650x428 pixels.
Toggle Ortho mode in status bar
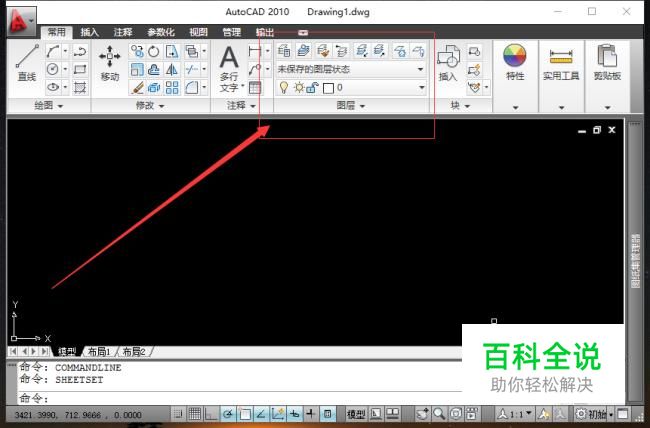pyautogui.click(x=211, y=413)
